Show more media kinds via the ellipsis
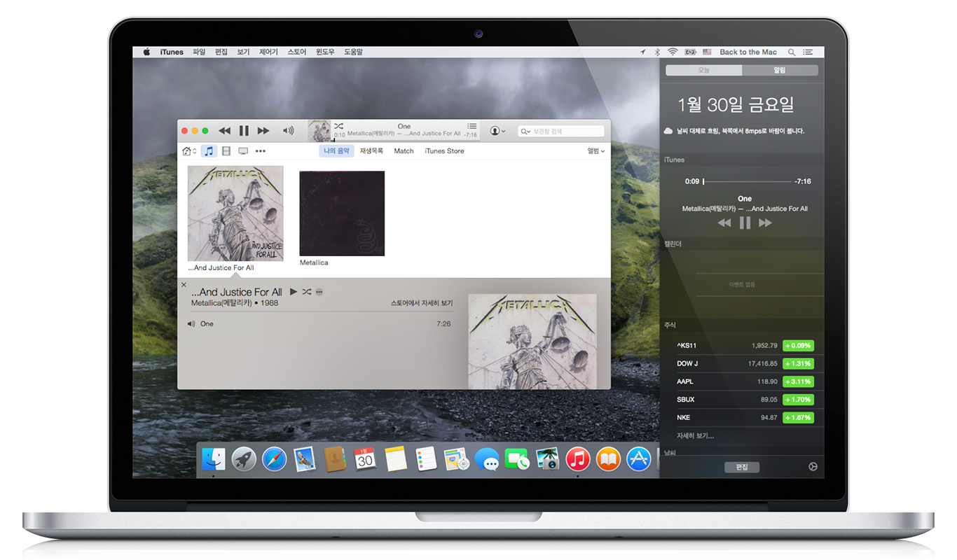This screenshot has height=560, width=957. (261, 151)
